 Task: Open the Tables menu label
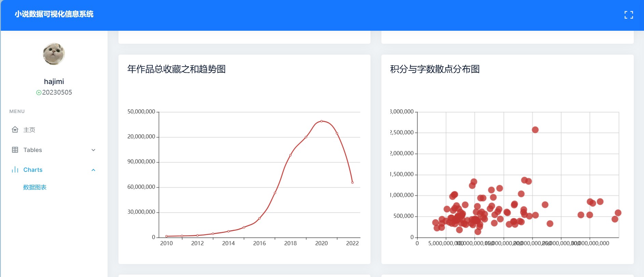pos(33,150)
